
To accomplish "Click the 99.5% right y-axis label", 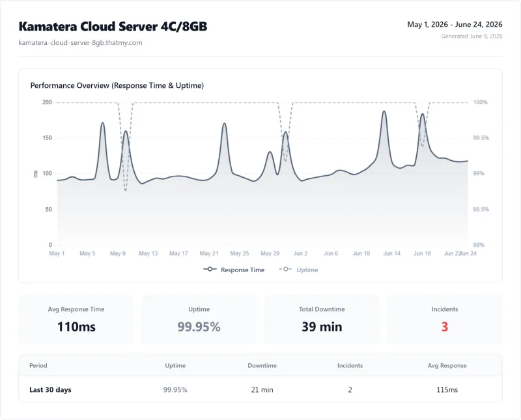I will click(481, 138).
